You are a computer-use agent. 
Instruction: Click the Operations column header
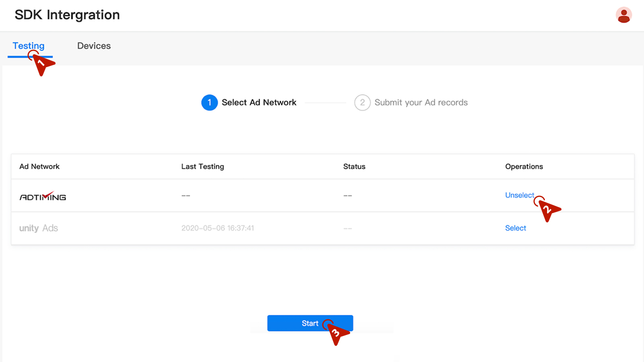pos(524,167)
